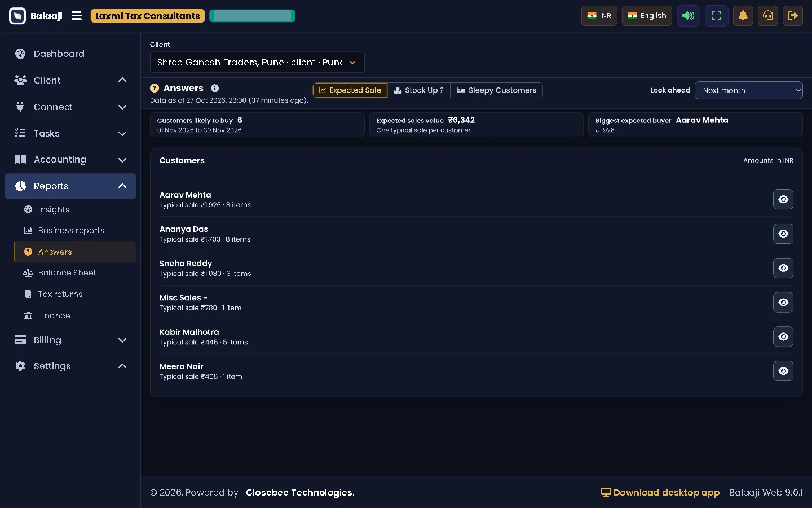Switch to the Stock Up ? tab
This screenshot has height=508, width=812.
419,90
